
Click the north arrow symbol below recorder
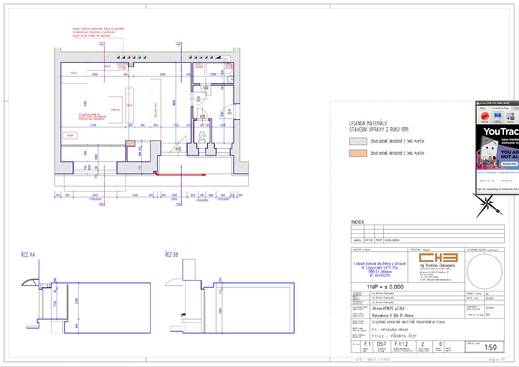coord(487,205)
